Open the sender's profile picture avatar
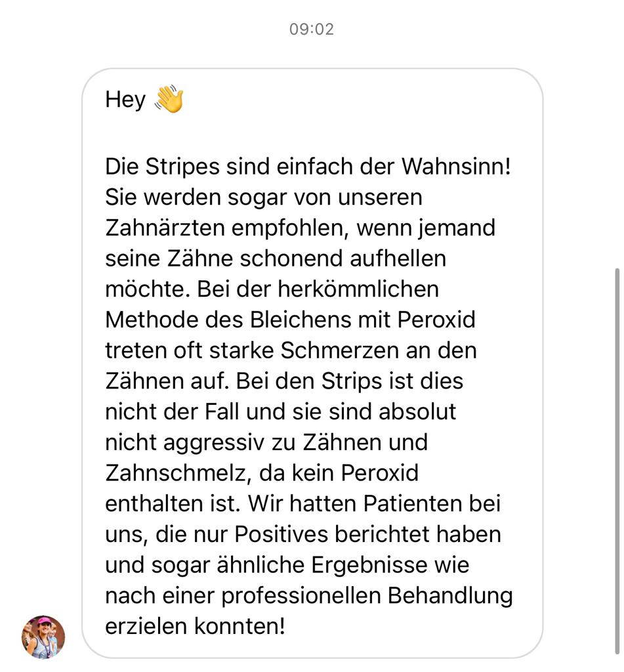 coord(43,637)
